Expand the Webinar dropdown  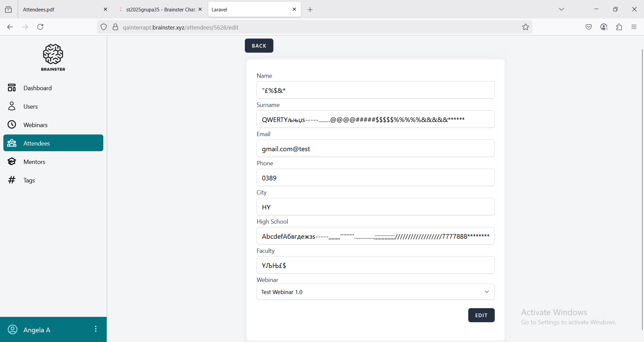[375, 292]
